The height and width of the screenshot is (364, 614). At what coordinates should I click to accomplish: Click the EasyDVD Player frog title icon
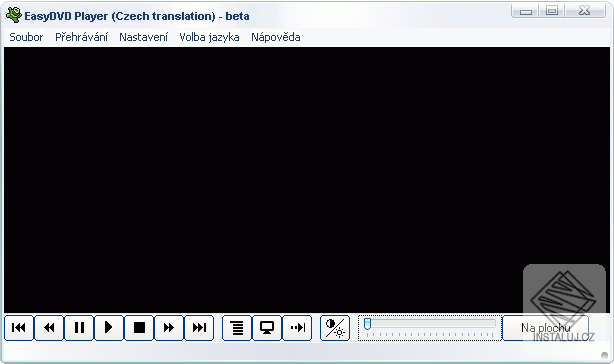(x=14, y=15)
